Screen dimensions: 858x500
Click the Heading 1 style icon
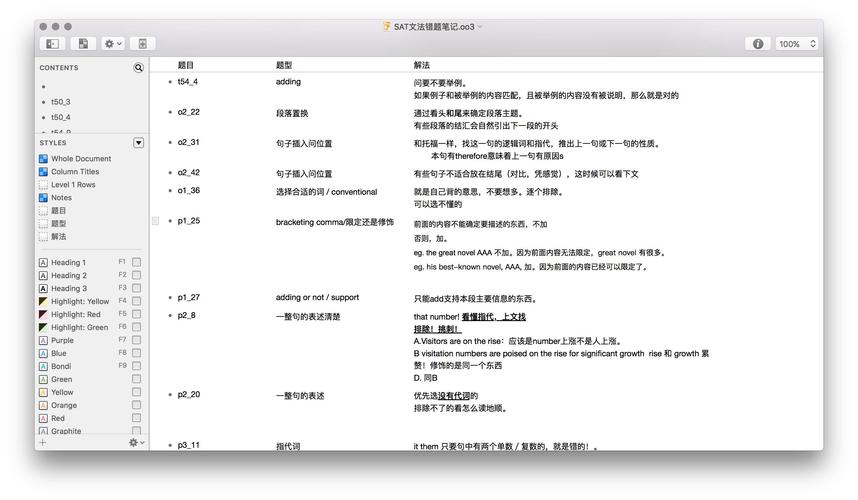43,263
